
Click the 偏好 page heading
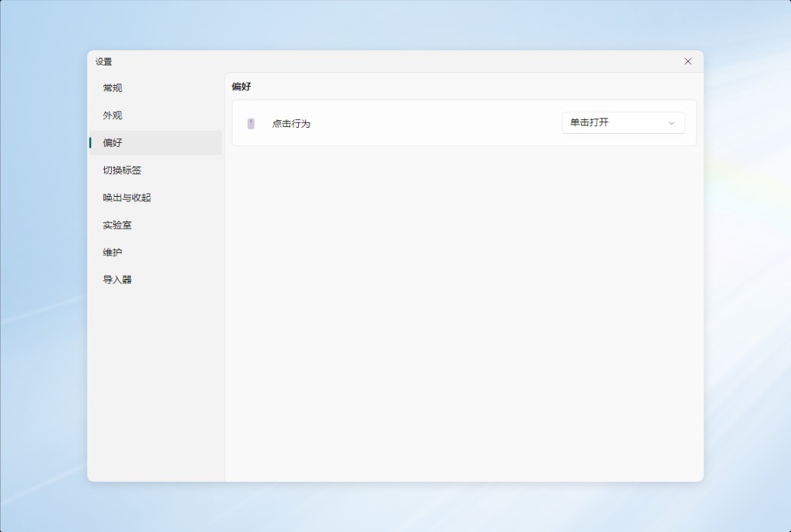(242, 87)
